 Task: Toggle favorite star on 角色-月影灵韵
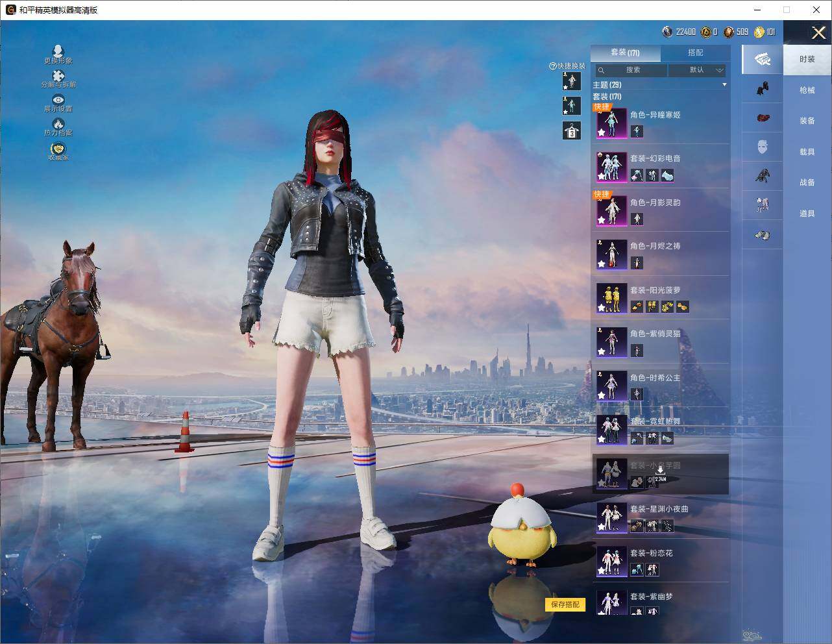click(602, 220)
